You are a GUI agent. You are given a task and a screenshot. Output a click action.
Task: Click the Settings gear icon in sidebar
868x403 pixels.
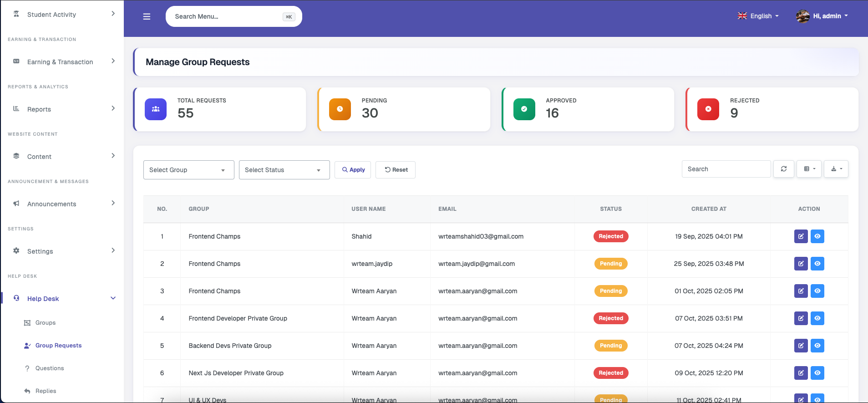16,251
